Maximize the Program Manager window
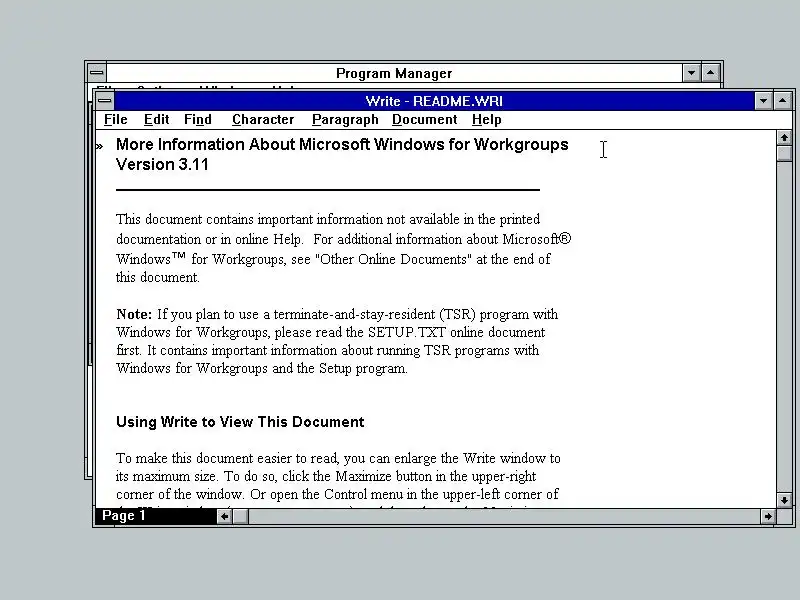This screenshot has width=800, height=600. 711,73
